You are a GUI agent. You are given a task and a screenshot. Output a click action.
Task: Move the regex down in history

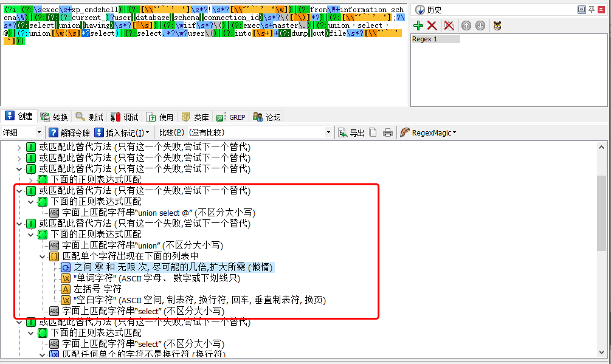tap(480, 26)
